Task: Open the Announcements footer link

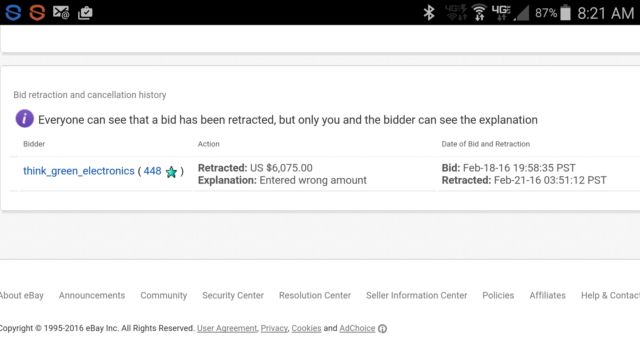Action: click(x=92, y=295)
